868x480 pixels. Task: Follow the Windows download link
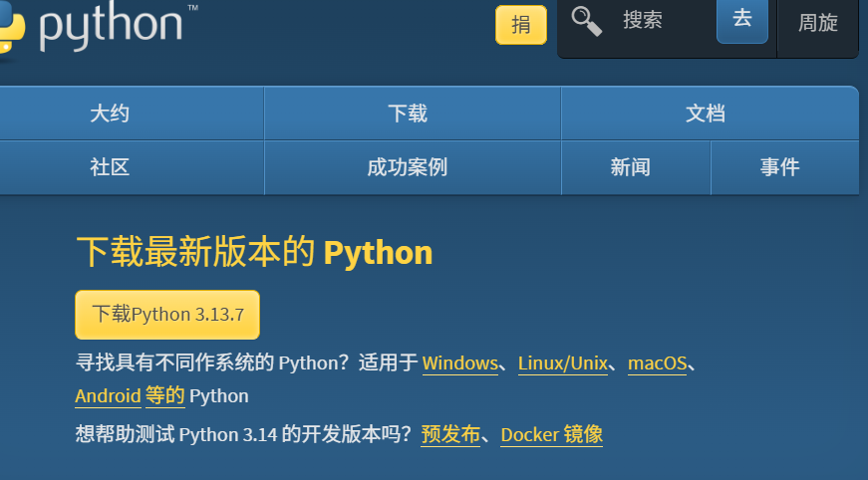click(460, 363)
